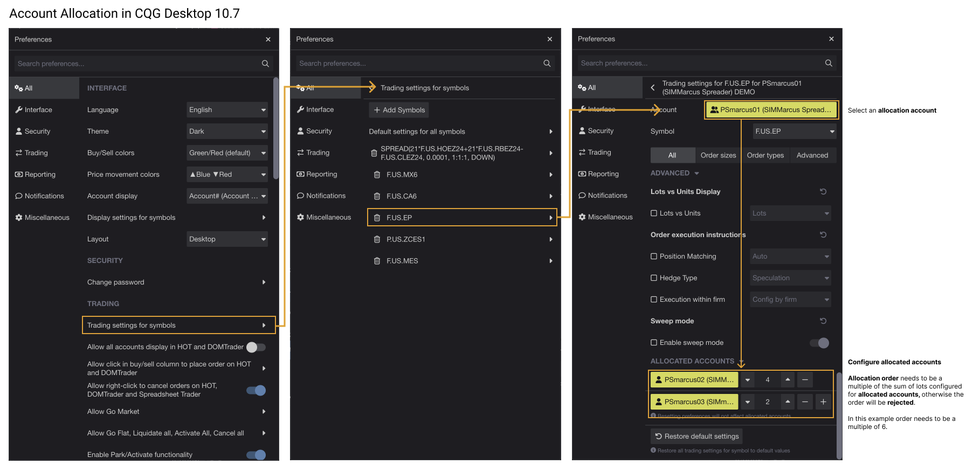Click search magnifier icon in right Preferences panel
This screenshot has width=980, height=471.
pyautogui.click(x=829, y=63)
